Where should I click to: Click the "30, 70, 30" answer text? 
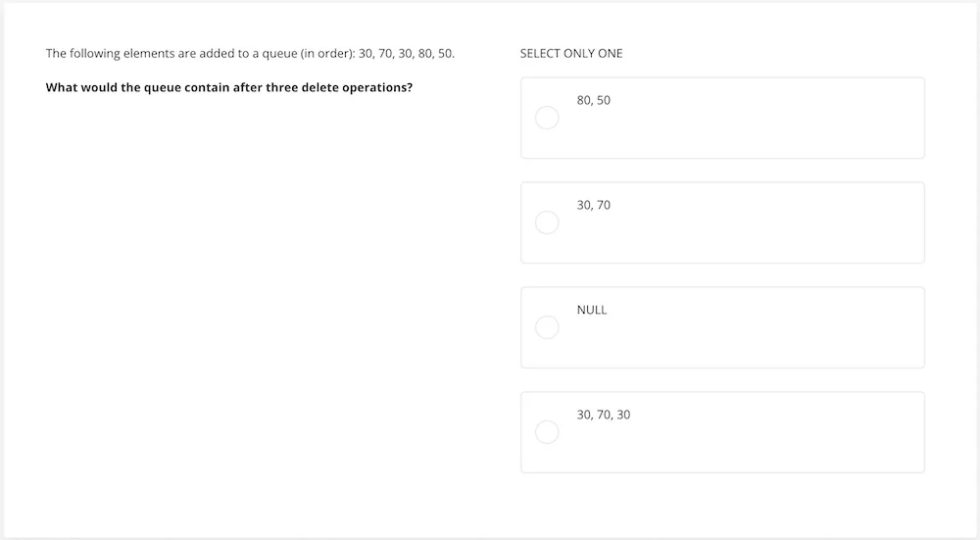coord(604,415)
